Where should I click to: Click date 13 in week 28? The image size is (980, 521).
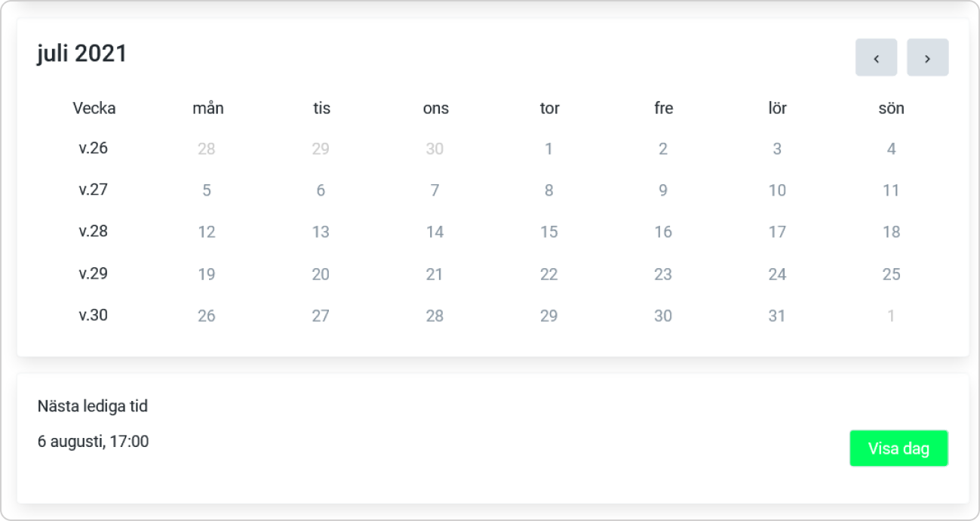(321, 232)
